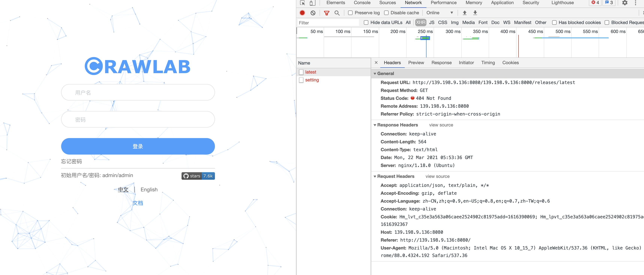This screenshot has width=644, height=275.
Task: Toggle the device toolbar icon
Action: (312, 3)
